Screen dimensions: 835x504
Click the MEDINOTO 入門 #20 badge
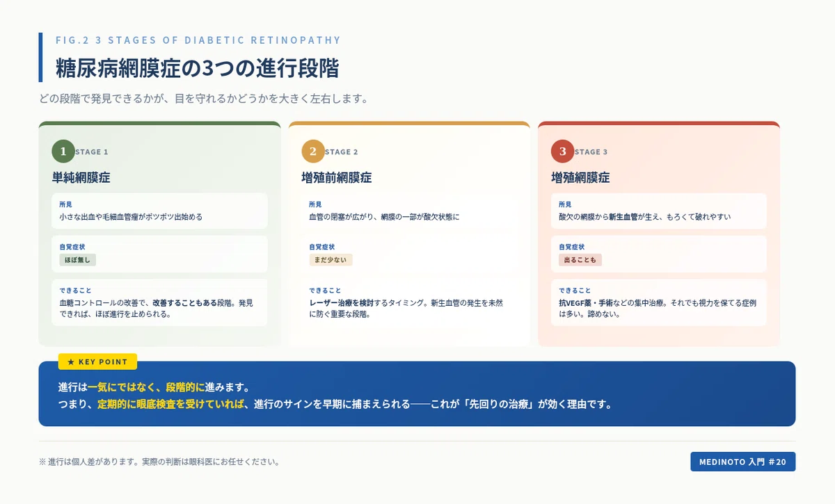click(742, 462)
